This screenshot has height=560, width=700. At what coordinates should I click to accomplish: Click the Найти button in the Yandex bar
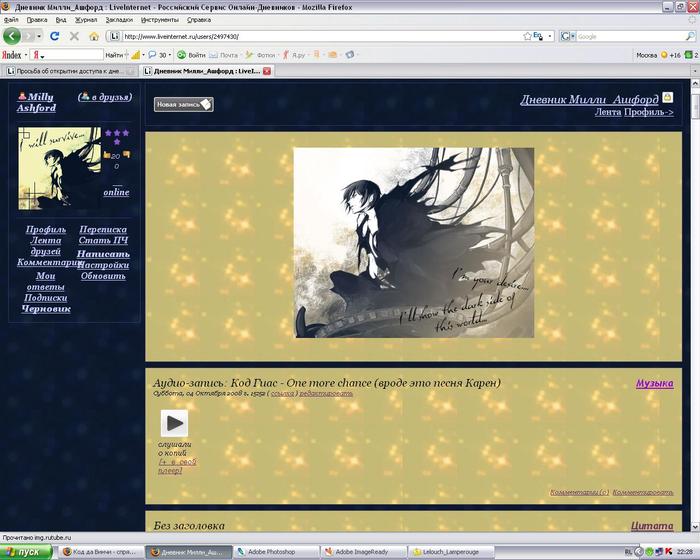[x=114, y=55]
